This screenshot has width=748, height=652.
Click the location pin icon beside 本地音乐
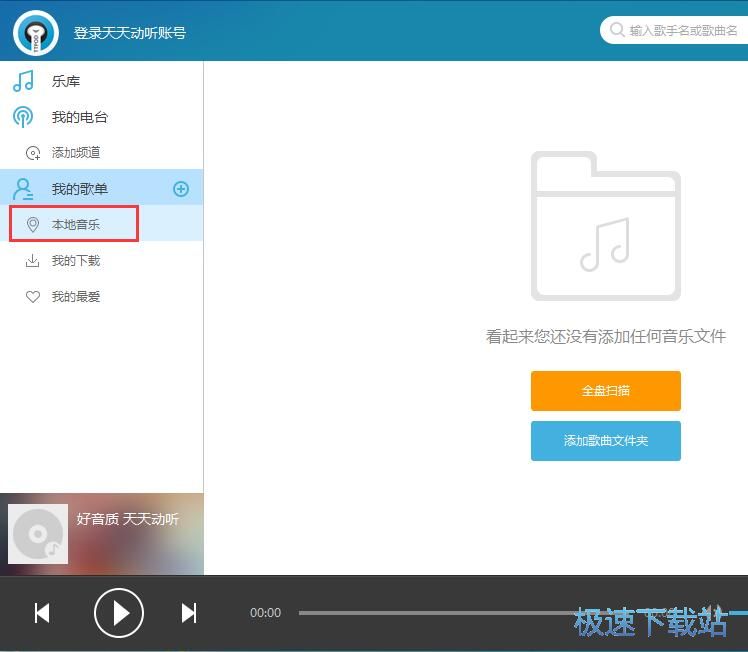point(32,224)
